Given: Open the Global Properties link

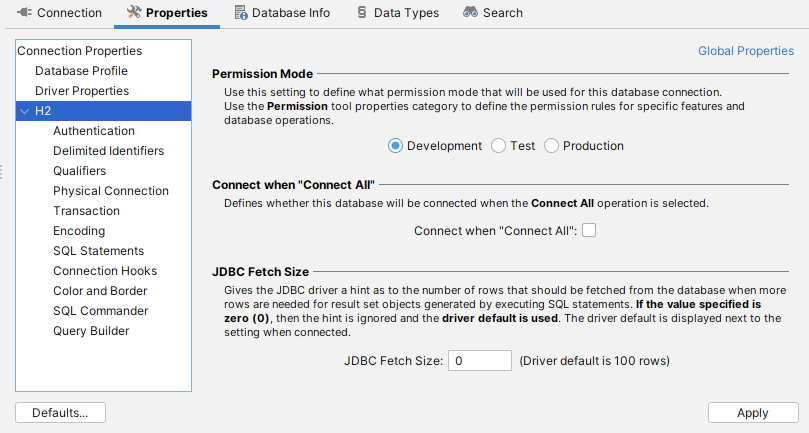Looking at the screenshot, I should pos(745,51).
